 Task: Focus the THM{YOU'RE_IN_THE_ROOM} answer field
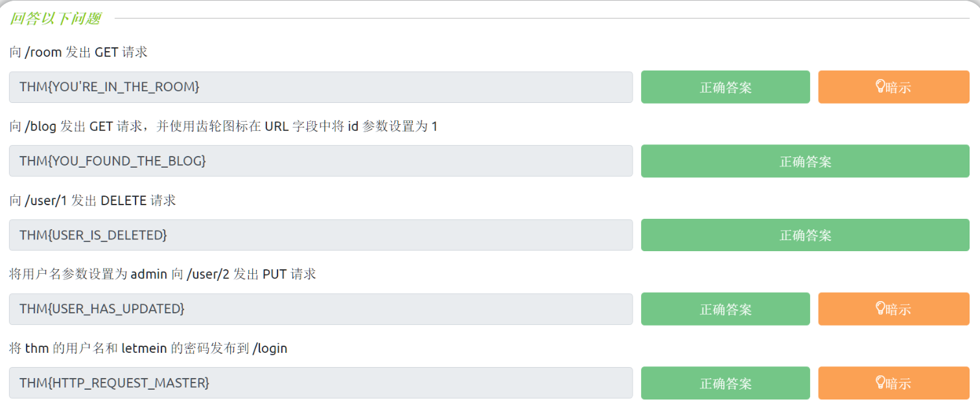(320, 87)
